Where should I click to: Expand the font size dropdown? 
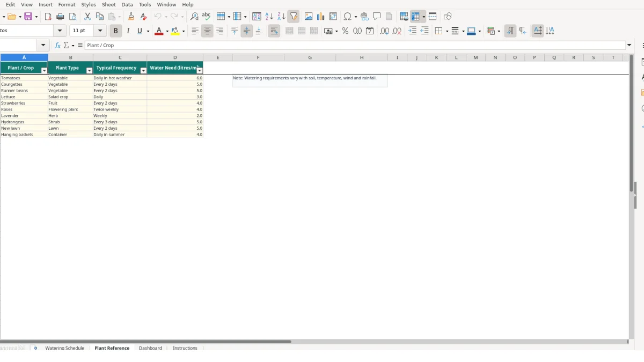coord(100,31)
